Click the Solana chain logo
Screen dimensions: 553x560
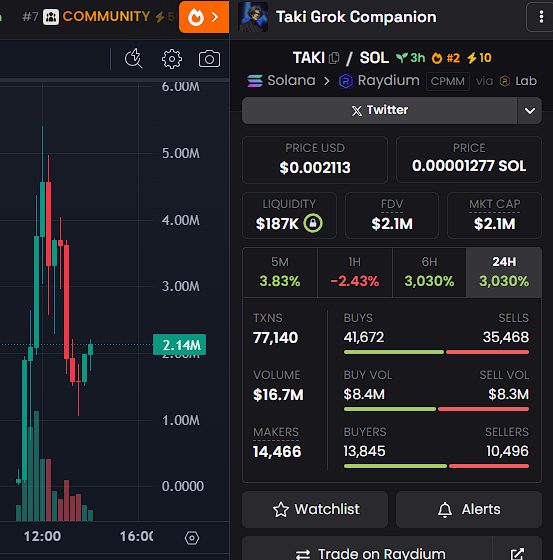click(x=255, y=81)
